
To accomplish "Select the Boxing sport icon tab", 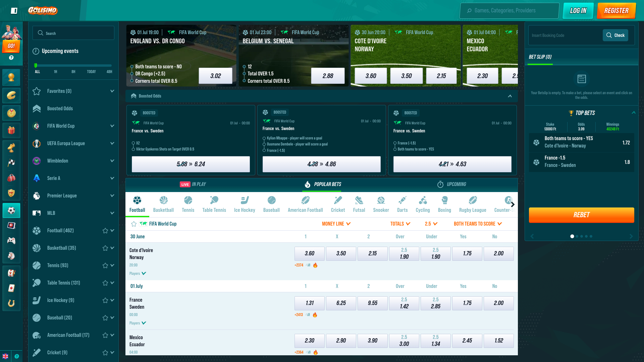I will (444, 204).
